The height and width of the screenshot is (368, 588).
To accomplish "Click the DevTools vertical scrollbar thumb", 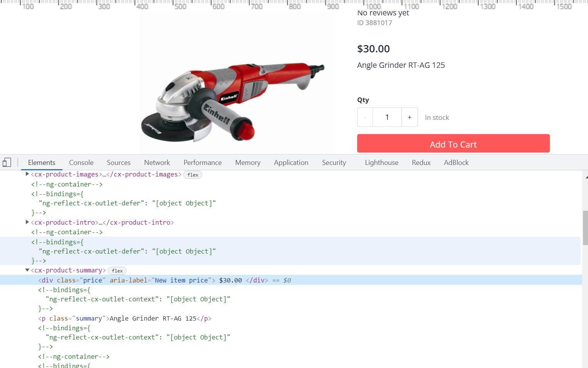I will (x=585, y=228).
